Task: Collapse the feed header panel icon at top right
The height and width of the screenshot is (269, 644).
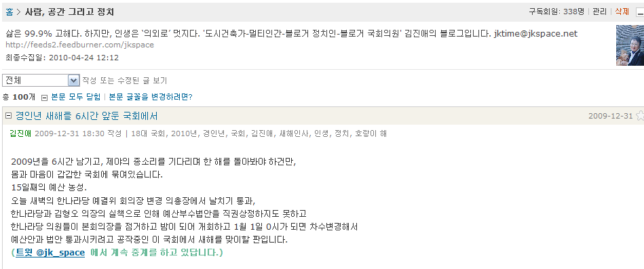Action: [x=639, y=12]
